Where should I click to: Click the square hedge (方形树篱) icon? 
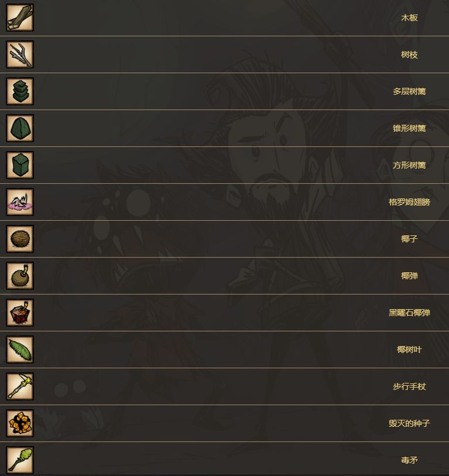(20, 165)
